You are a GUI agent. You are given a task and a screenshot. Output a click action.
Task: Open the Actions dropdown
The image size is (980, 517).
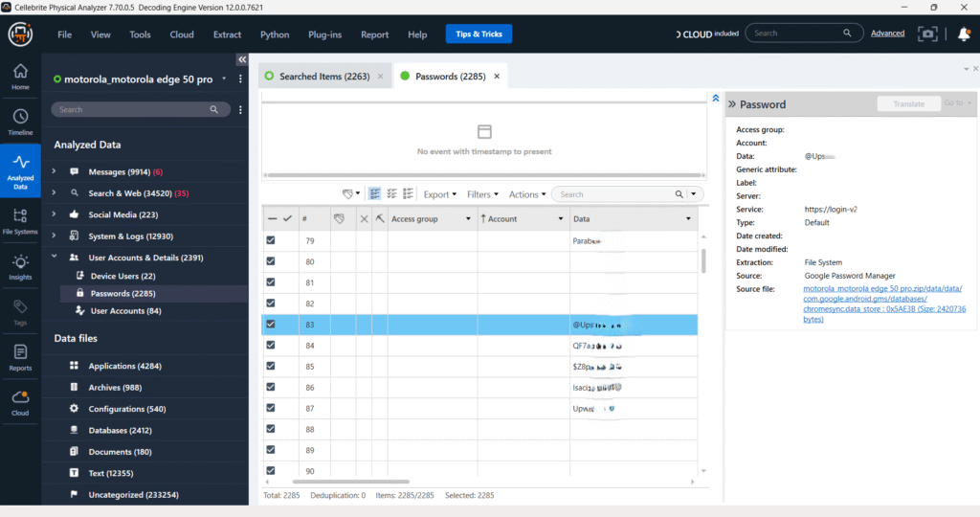click(527, 194)
